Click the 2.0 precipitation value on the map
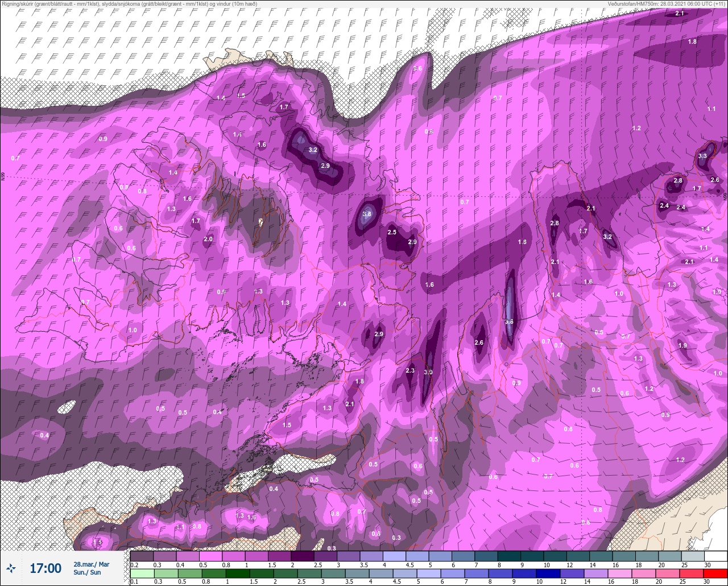 (208, 239)
